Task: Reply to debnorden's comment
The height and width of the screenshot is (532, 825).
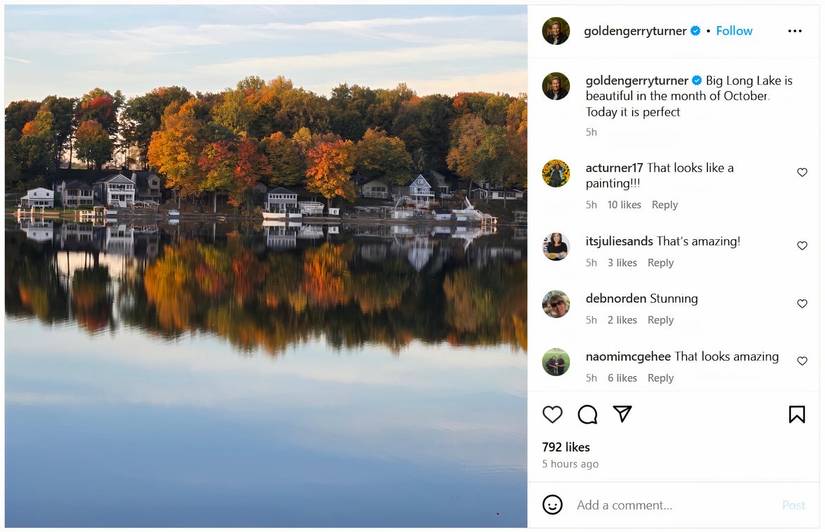Action: click(660, 320)
